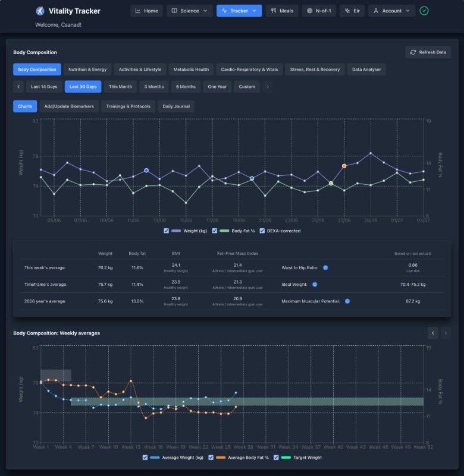This screenshot has height=476, width=464.
Task: Toggle Body Fat % series checkbox
Action: [215, 231]
